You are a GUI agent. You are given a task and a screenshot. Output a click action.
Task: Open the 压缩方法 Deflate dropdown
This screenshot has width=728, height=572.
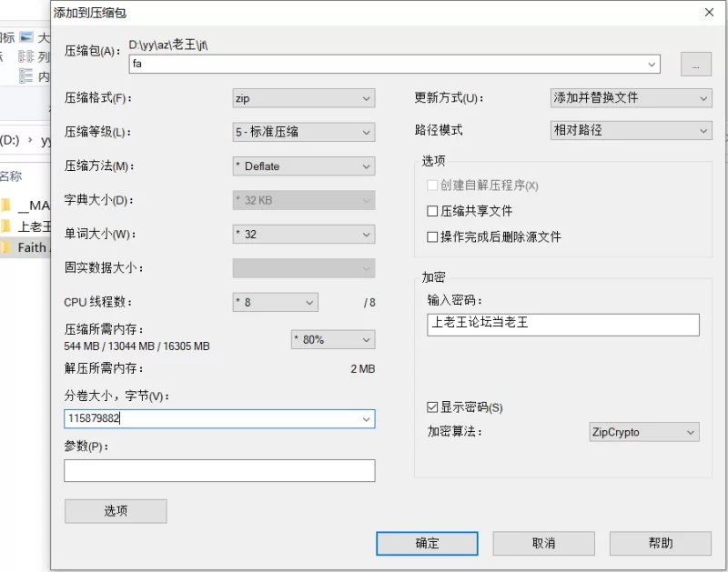click(x=304, y=166)
